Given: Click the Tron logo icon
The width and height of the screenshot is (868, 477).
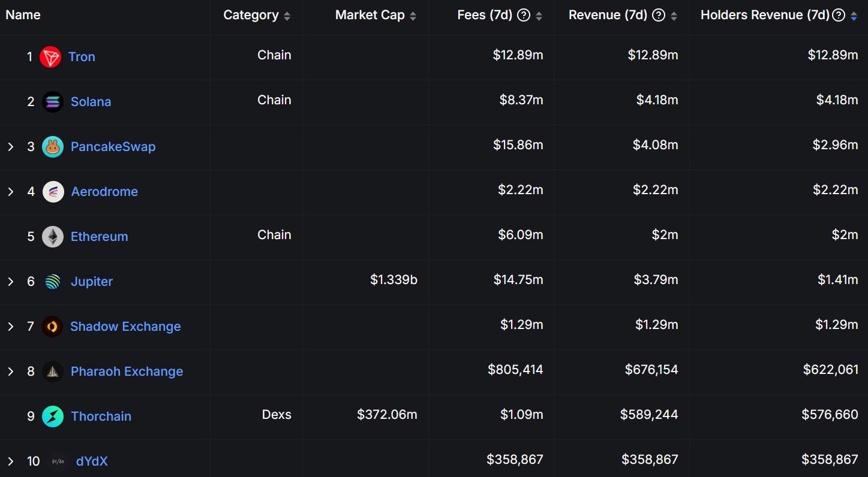Looking at the screenshot, I should point(50,57).
